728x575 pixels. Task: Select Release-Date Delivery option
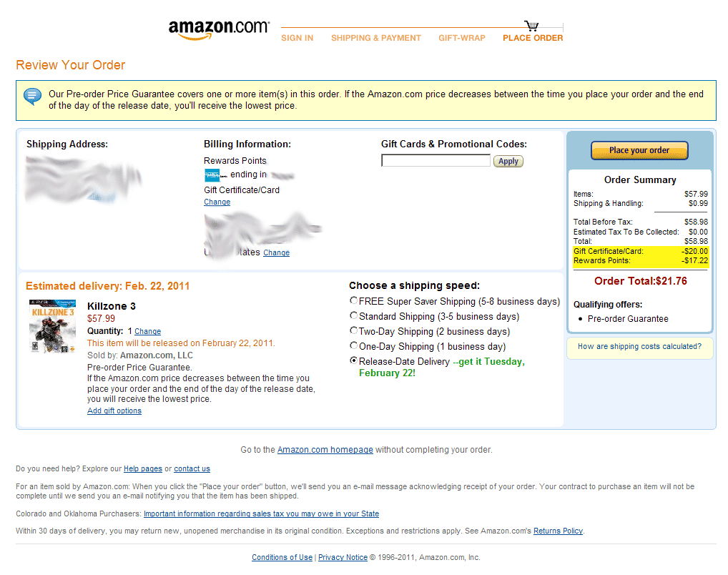click(354, 360)
